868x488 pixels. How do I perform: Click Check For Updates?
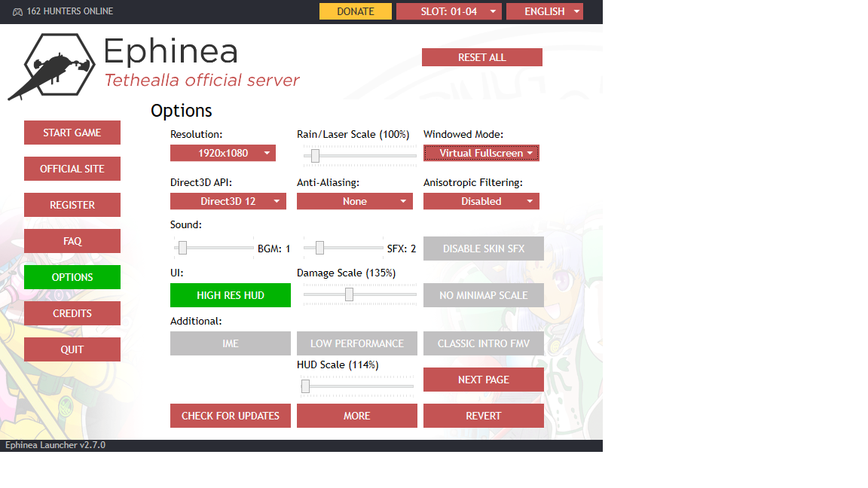click(231, 416)
